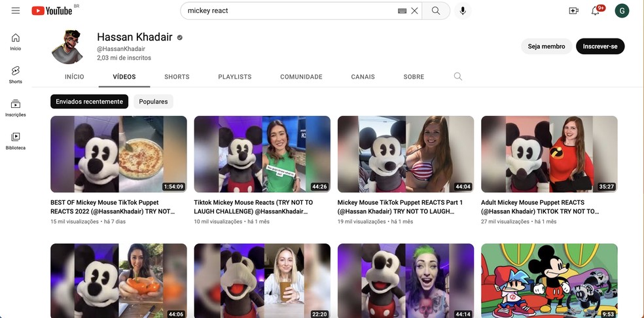
Task: Click the magnifier search button
Action: [436, 10]
